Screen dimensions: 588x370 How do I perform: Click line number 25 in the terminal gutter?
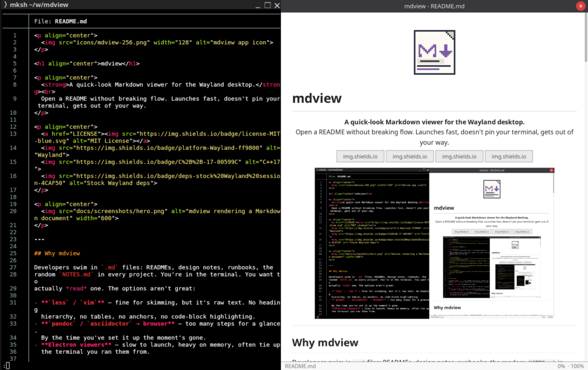[x=13, y=253]
